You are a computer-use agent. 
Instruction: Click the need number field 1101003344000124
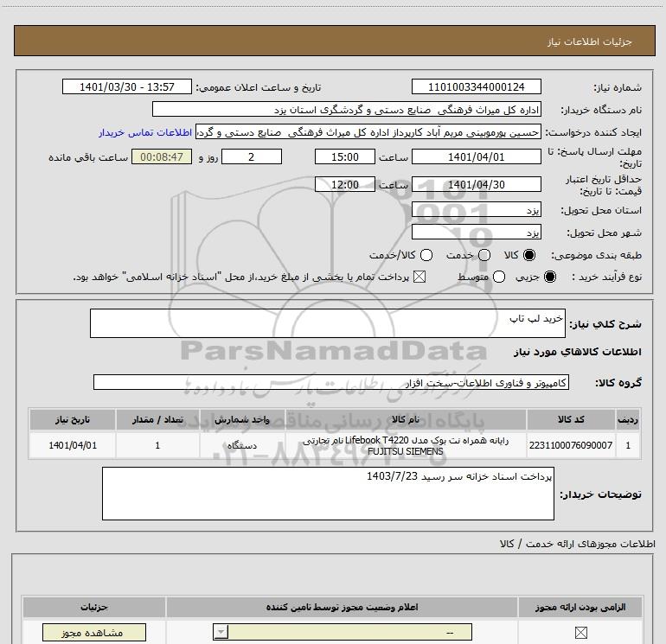pyautogui.click(x=476, y=86)
